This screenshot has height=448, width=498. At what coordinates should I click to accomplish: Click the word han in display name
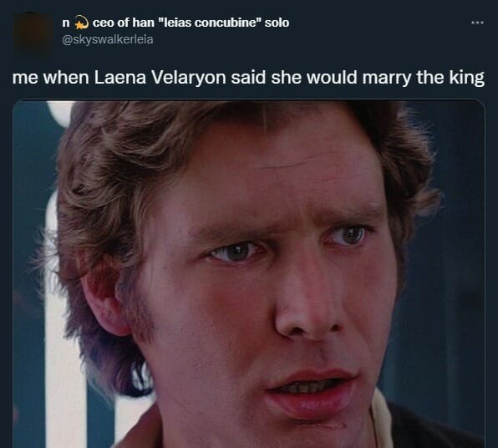click(x=143, y=23)
